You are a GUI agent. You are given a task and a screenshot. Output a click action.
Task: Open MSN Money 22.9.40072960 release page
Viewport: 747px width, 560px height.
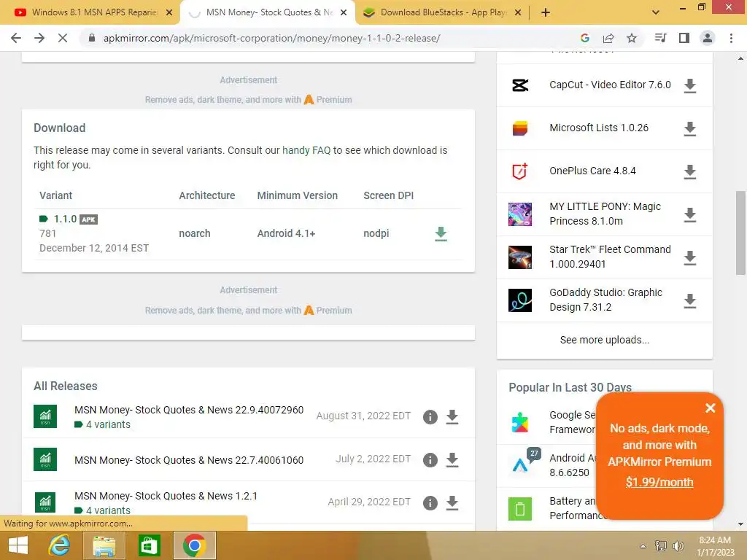(x=189, y=410)
